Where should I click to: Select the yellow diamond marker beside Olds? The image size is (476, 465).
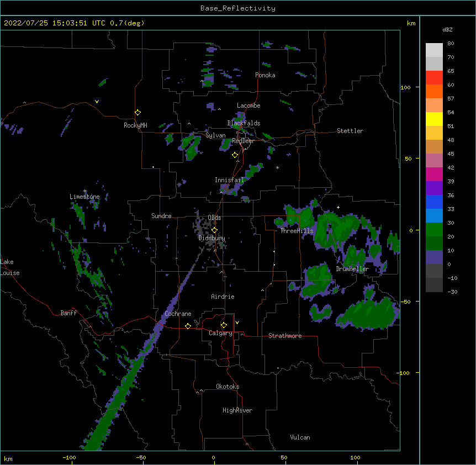pos(214,230)
